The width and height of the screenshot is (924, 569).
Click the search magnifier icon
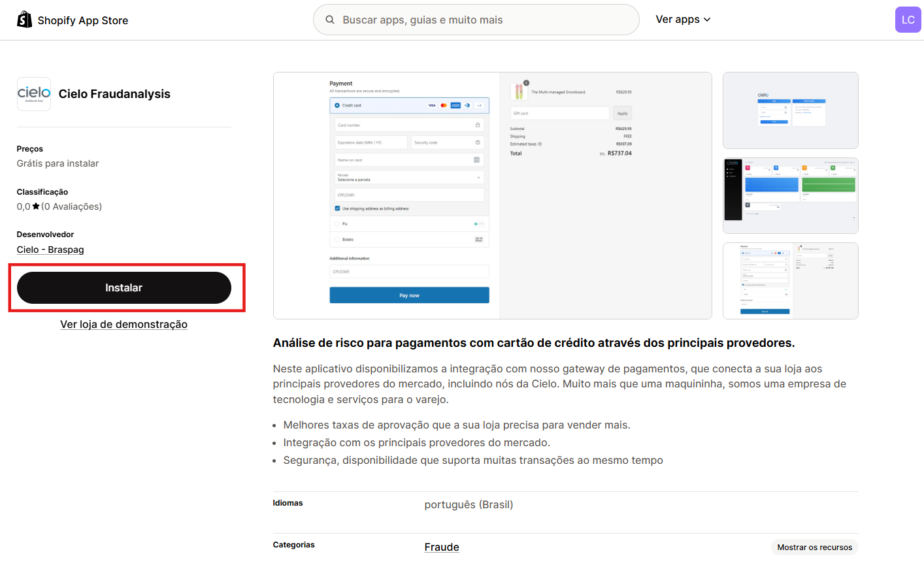330,20
